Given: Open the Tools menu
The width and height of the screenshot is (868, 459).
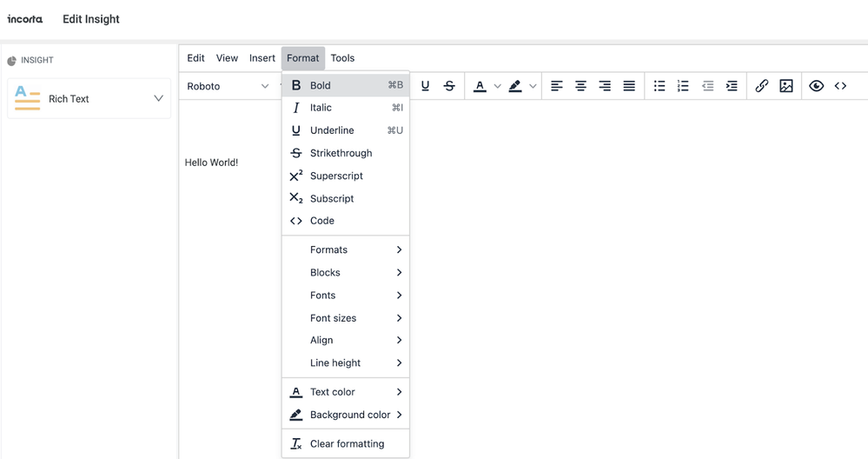Looking at the screenshot, I should point(342,58).
